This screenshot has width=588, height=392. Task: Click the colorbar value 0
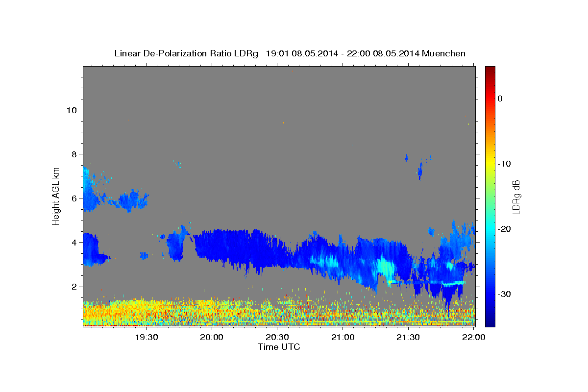click(500, 98)
